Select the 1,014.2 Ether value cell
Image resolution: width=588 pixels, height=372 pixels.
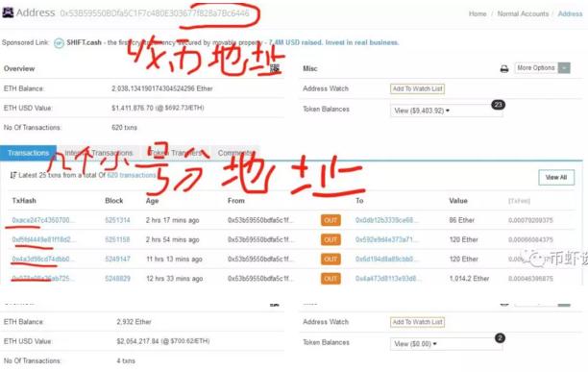469,279
